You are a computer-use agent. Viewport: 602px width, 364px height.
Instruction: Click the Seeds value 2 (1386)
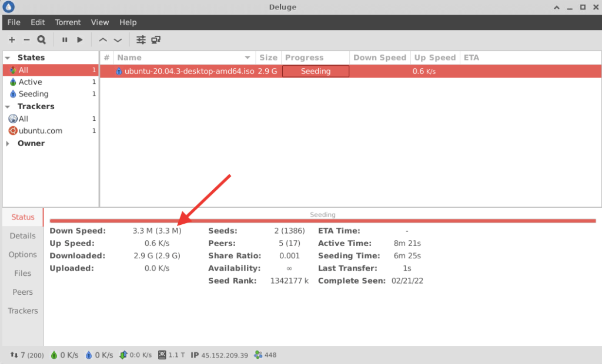pyautogui.click(x=289, y=231)
